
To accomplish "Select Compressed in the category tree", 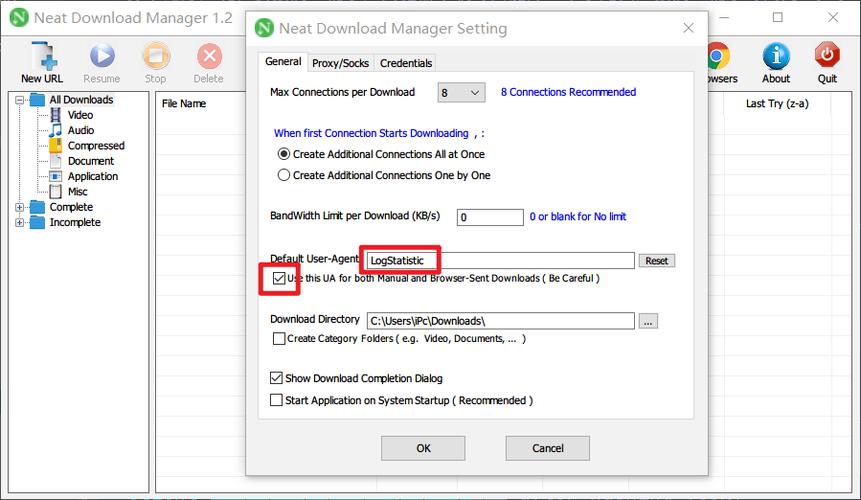I will [96, 145].
